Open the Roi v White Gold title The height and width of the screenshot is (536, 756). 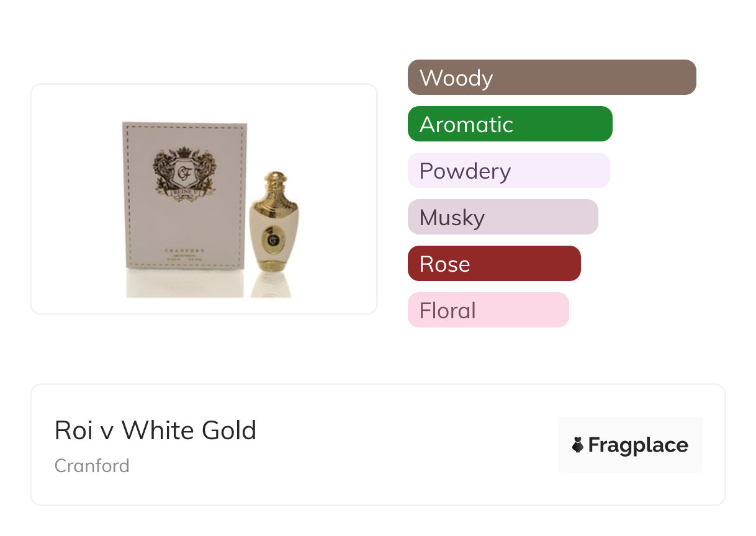pos(155,431)
